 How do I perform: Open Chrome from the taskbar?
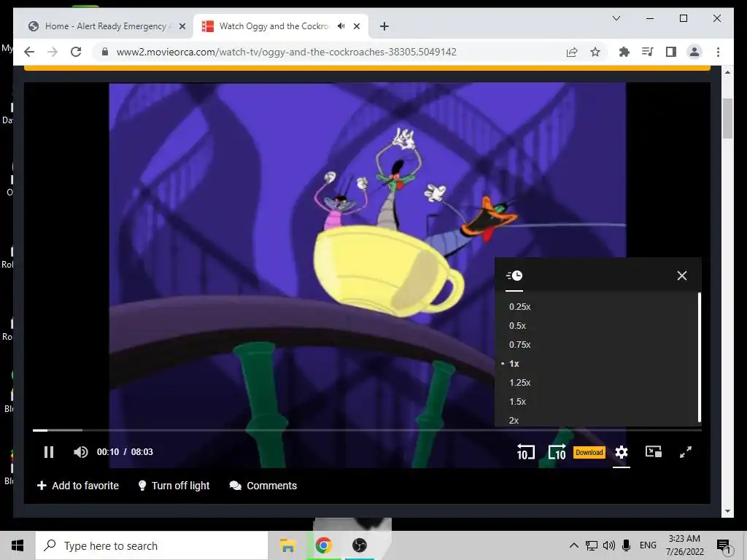tap(323, 545)
